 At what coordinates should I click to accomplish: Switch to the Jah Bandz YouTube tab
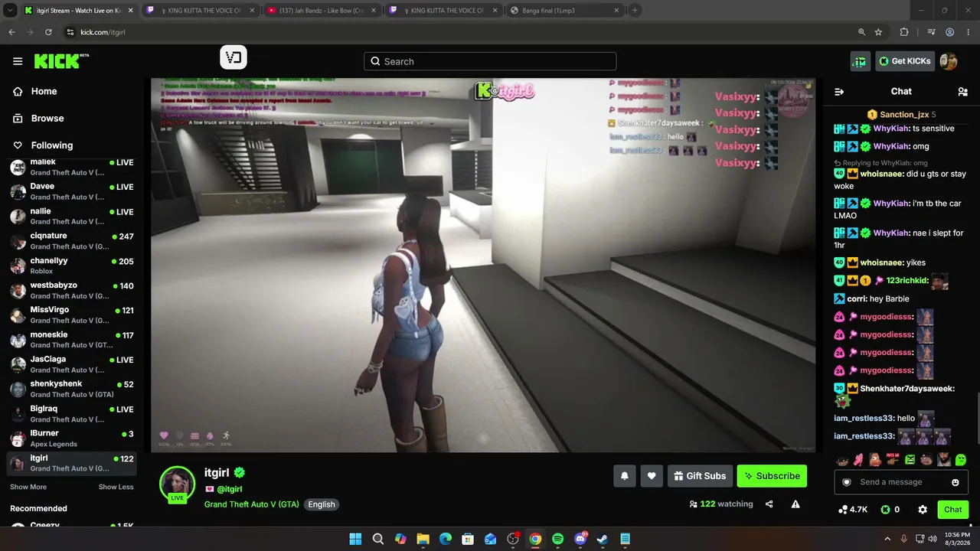click(322, 11)
